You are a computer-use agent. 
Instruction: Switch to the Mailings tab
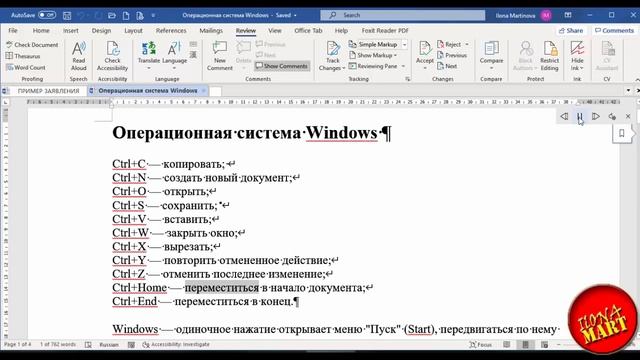point(211,31)
